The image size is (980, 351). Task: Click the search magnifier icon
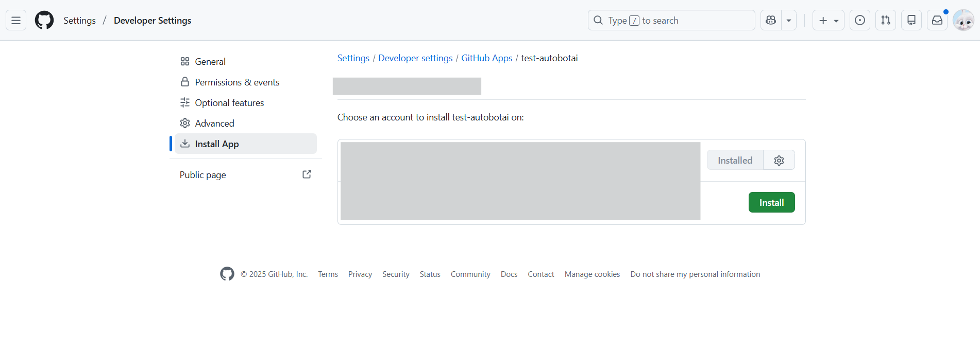(x=598, y=21)
